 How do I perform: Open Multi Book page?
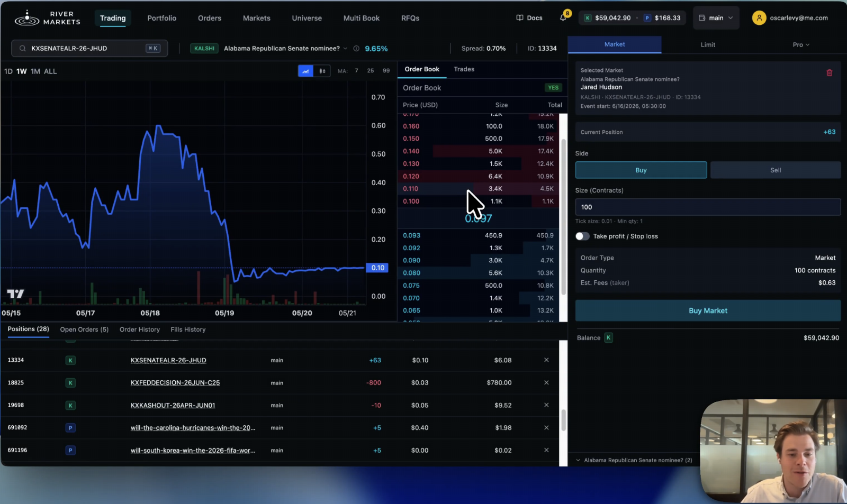click(x=362, y=18)
